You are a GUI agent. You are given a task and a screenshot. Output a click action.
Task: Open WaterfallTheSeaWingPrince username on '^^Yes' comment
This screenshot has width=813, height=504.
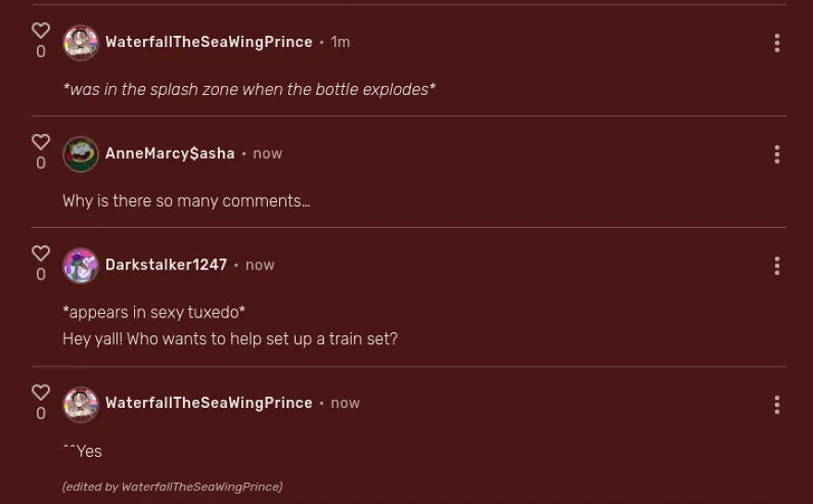(x=209, y=403)
